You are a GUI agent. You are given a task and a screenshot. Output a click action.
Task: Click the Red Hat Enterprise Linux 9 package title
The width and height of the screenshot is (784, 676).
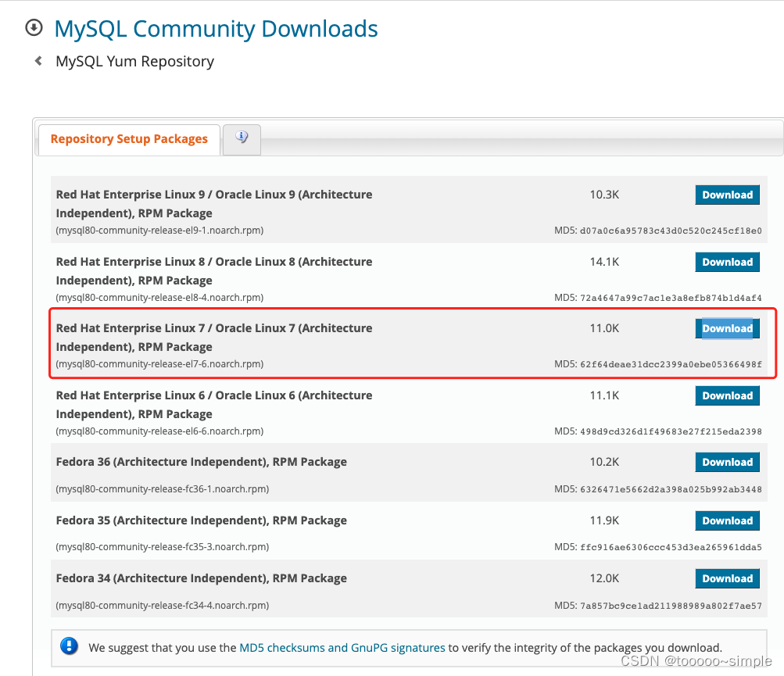(x=214, y=204)
